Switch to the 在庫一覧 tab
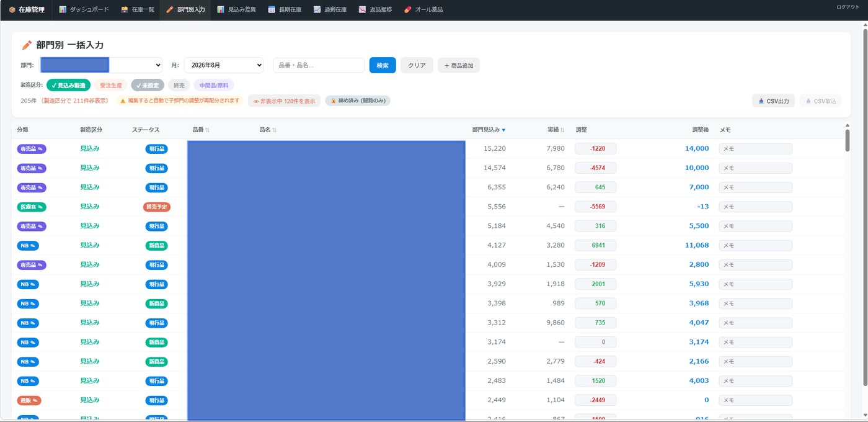This screenshot has width=868, height=422. tap(138, 9)
